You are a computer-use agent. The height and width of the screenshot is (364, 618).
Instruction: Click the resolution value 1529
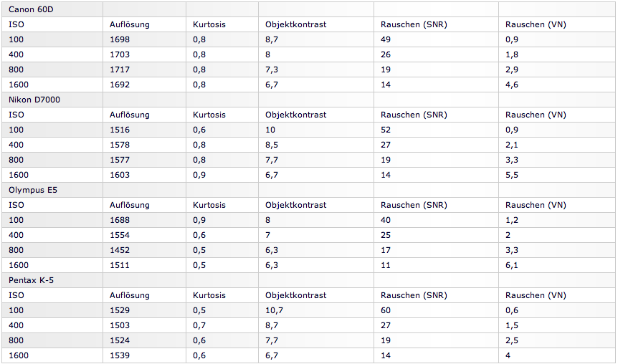120,310
